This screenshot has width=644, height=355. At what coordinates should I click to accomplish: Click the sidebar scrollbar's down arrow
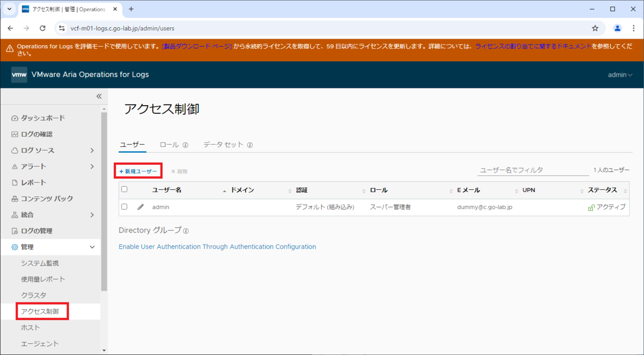pyautogui.click(x=104, y=351)
